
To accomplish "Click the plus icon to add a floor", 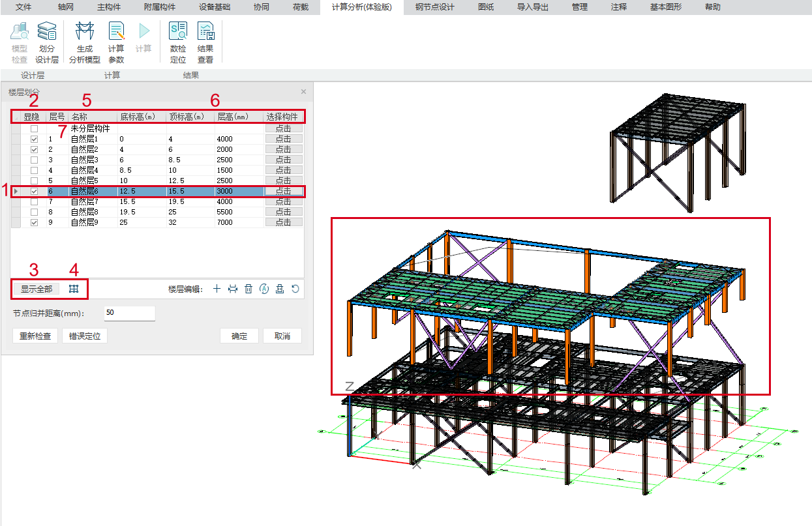I will tap(217, 289).
